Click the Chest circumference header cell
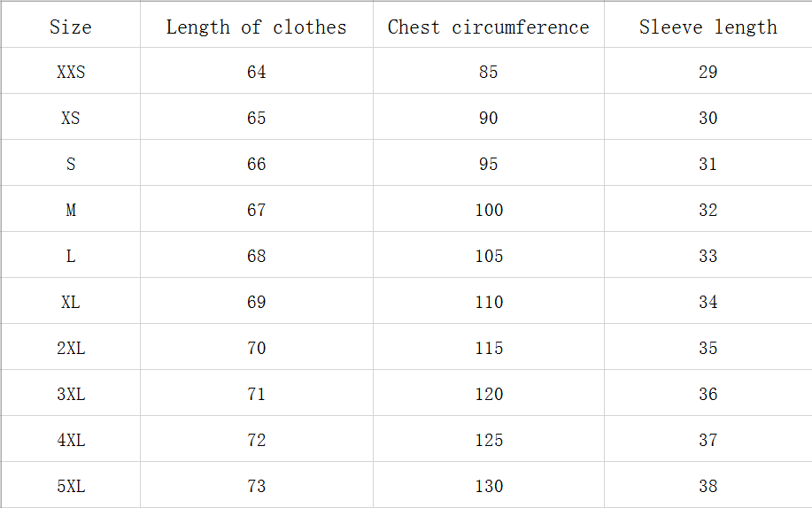 click(488, 27)
